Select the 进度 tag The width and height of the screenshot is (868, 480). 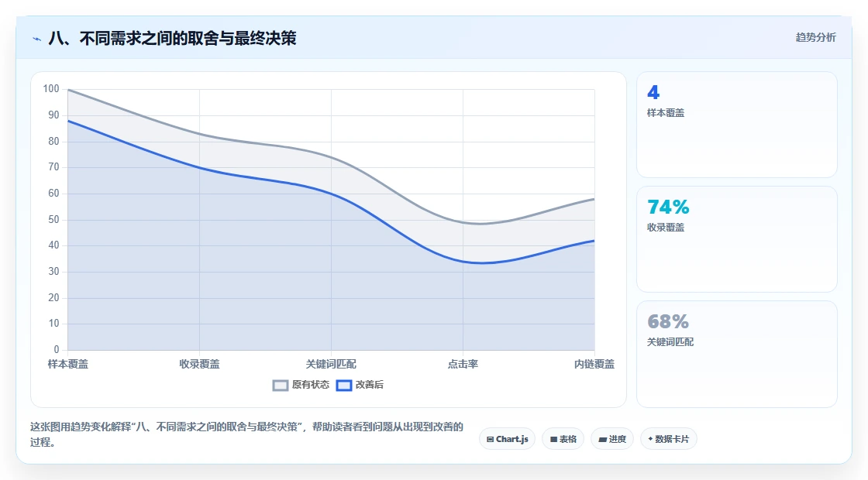612,439
